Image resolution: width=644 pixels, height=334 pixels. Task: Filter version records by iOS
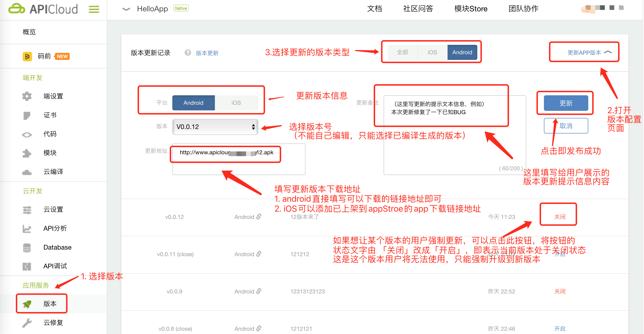click(432, 52)
